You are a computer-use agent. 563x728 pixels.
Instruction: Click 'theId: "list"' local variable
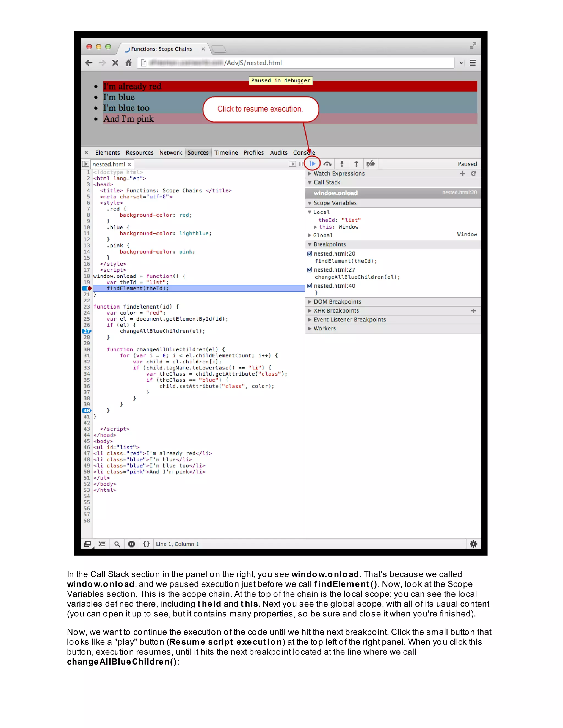pyautogui.click(x=340, y=220)
